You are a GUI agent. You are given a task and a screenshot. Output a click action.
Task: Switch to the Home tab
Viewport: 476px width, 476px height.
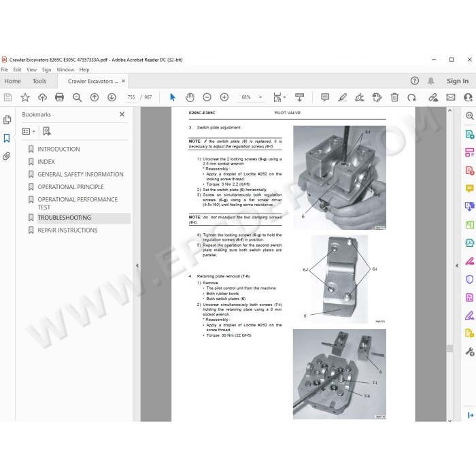click(x=12, y=81)
